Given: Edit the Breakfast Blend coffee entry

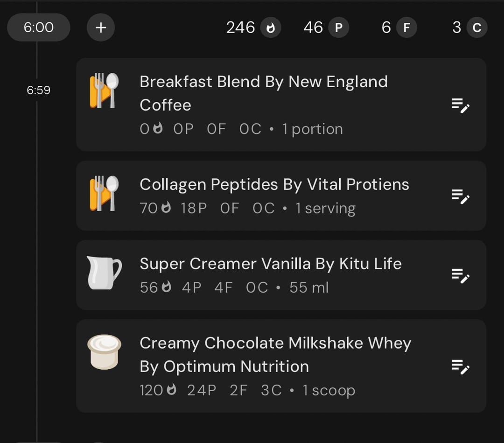Looking at the screenshot, I should tap(460, 106).
